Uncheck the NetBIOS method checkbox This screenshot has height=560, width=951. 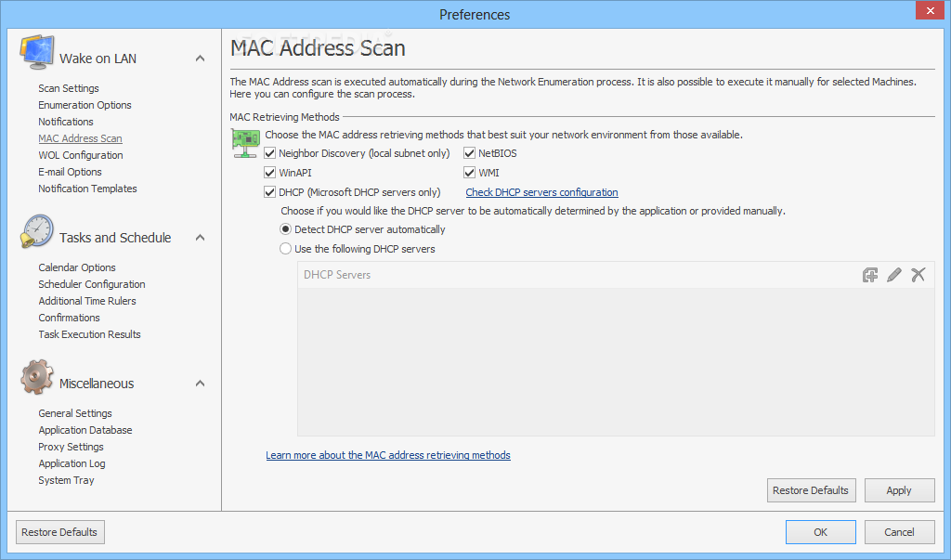[470, 153]
